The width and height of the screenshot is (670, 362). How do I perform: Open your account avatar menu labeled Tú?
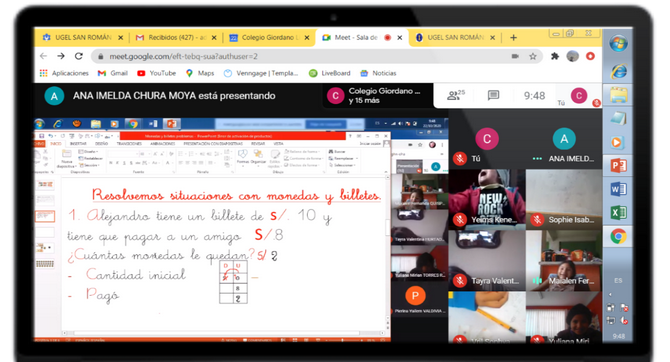point(579,96)
